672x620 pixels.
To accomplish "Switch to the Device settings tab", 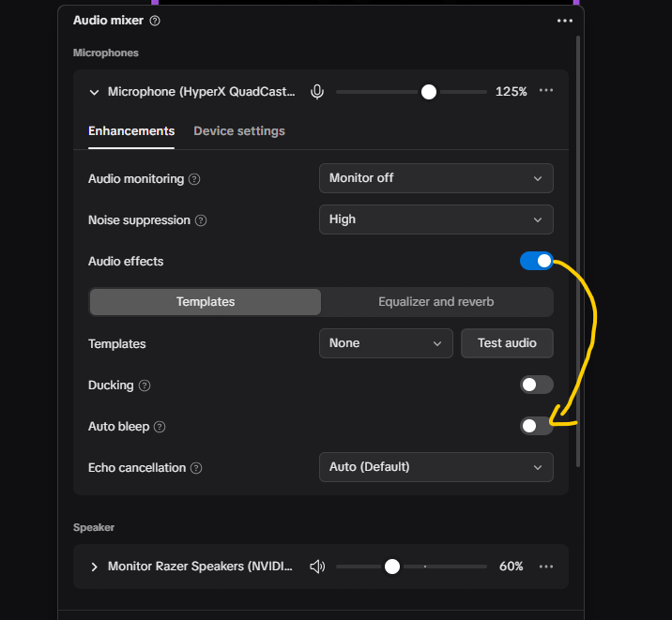I will point(239,131).
